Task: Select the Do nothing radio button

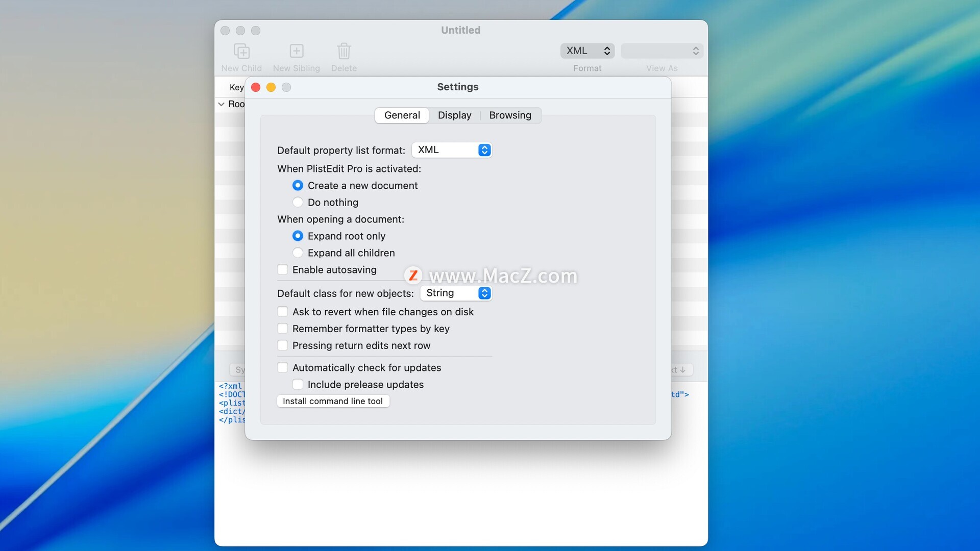Action: [298, 202]
